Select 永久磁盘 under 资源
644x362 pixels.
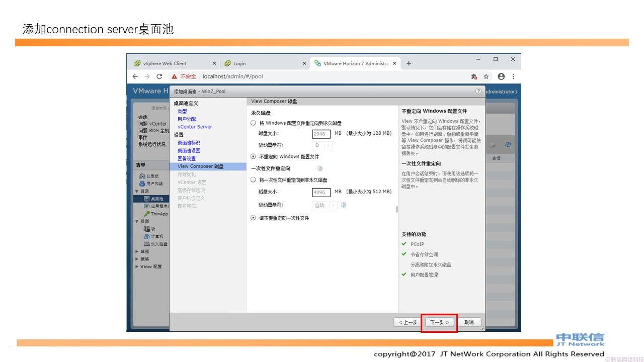click(x=155, y=244)
